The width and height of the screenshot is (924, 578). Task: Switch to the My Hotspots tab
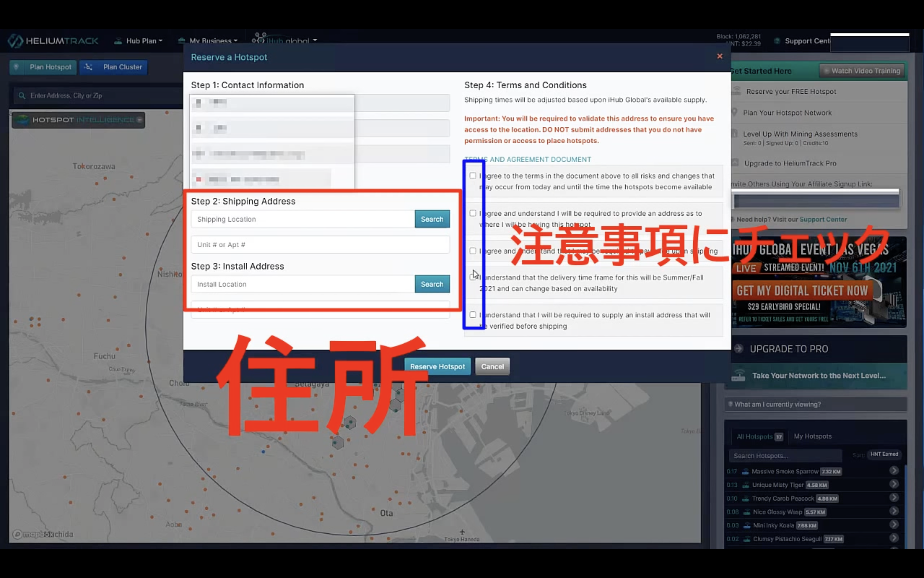pyautogui.click(x=812, y=436)
